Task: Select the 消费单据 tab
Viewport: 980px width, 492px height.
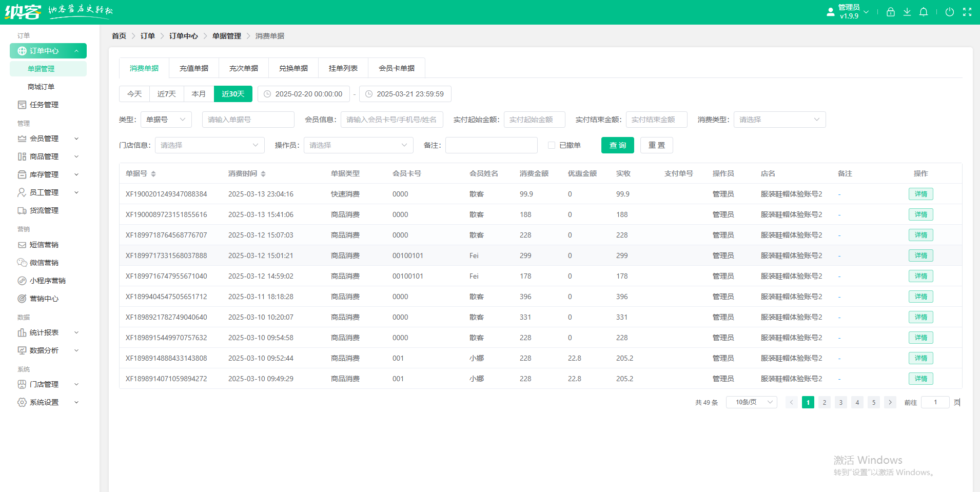Action: [144, 68]
